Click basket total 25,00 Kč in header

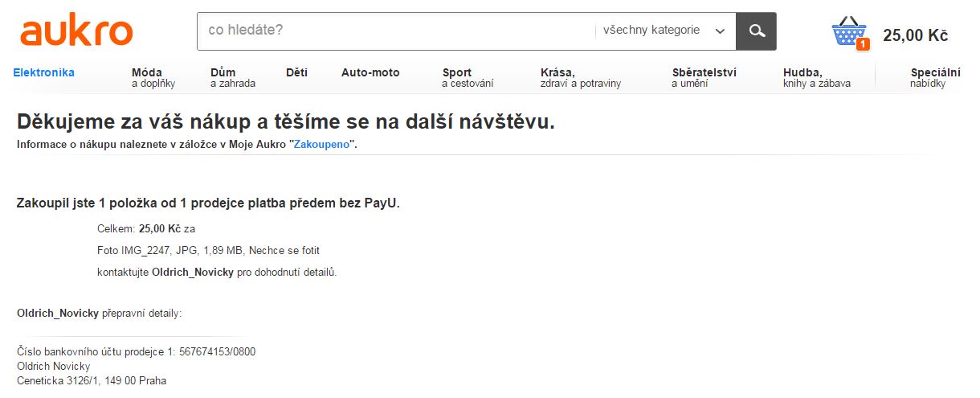(x=916, y=35)
